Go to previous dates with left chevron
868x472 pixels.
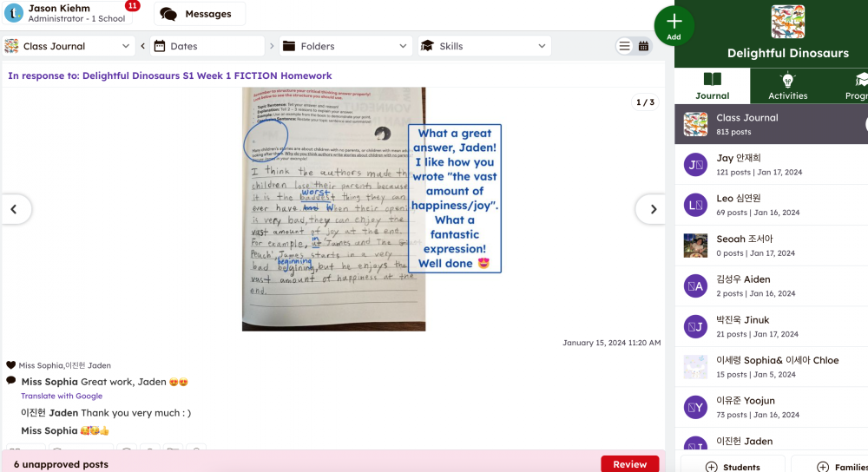click(143, 46)
